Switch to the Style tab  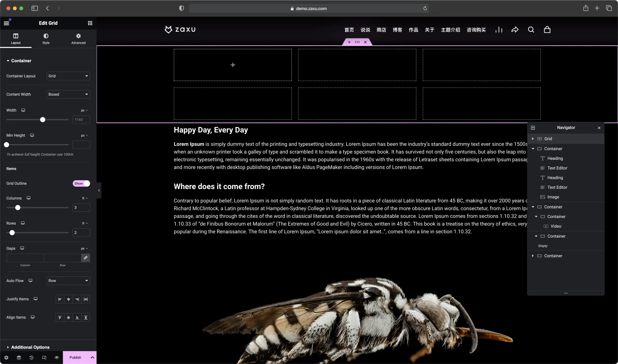click(46, 39)
